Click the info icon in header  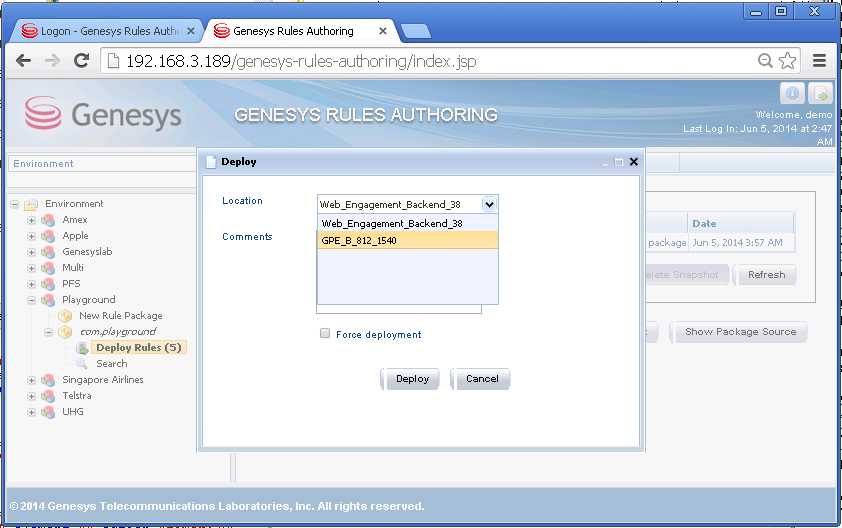[x=792, y=94]
